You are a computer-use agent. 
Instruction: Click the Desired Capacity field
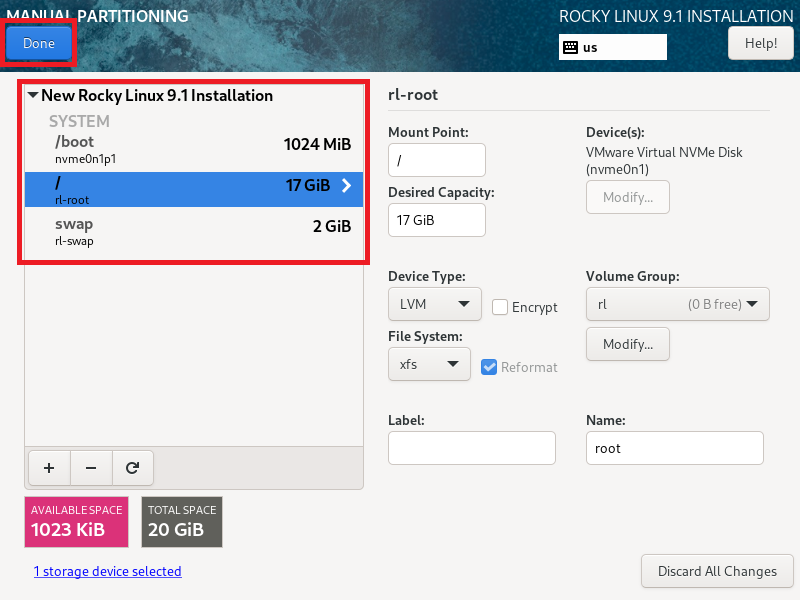click(437, 220)
